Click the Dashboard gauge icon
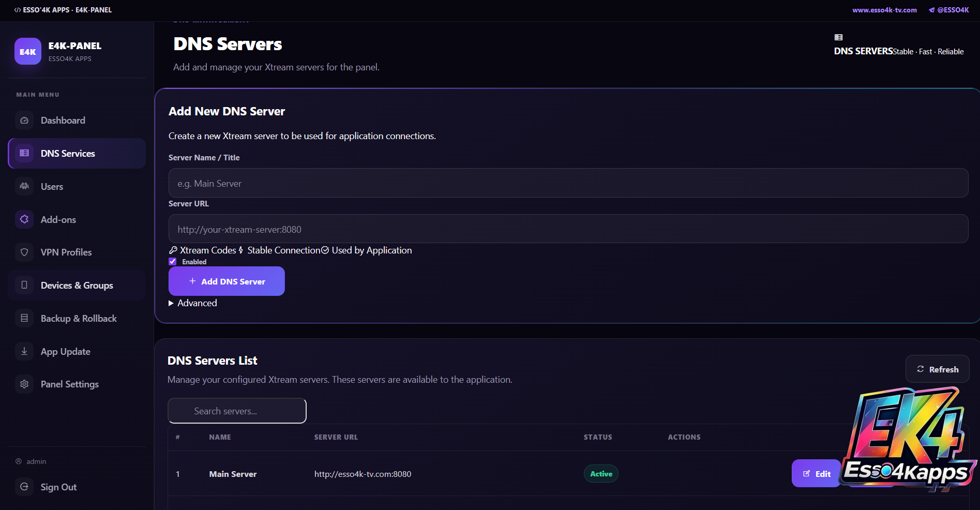The height and width of the screenshot is (510, 980). tap(24, 121)
